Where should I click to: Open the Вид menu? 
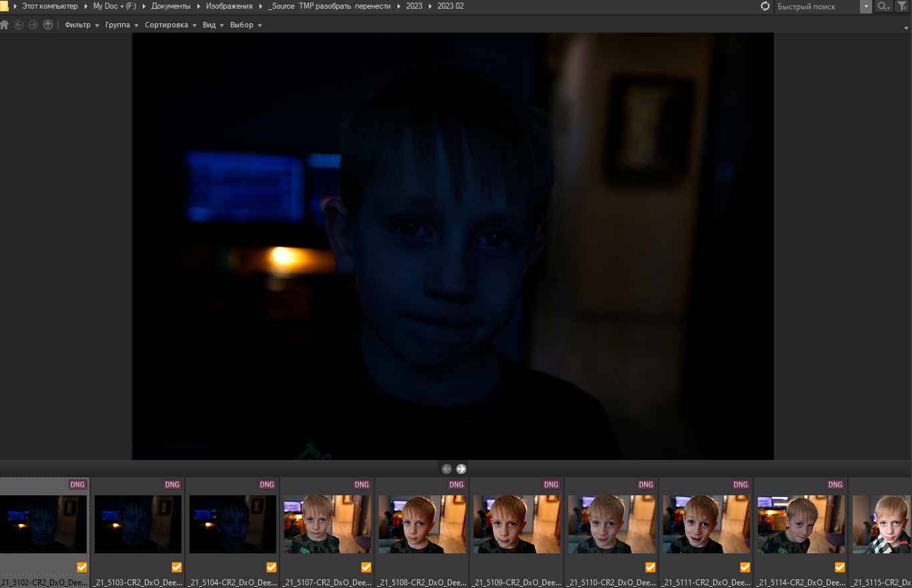point(213,25)
